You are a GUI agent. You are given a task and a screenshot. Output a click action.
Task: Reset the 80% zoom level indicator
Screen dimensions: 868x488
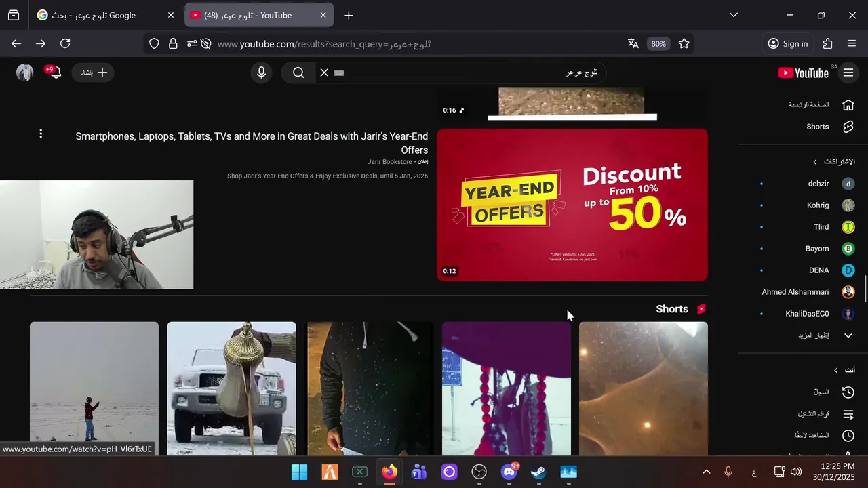(658, 44)
